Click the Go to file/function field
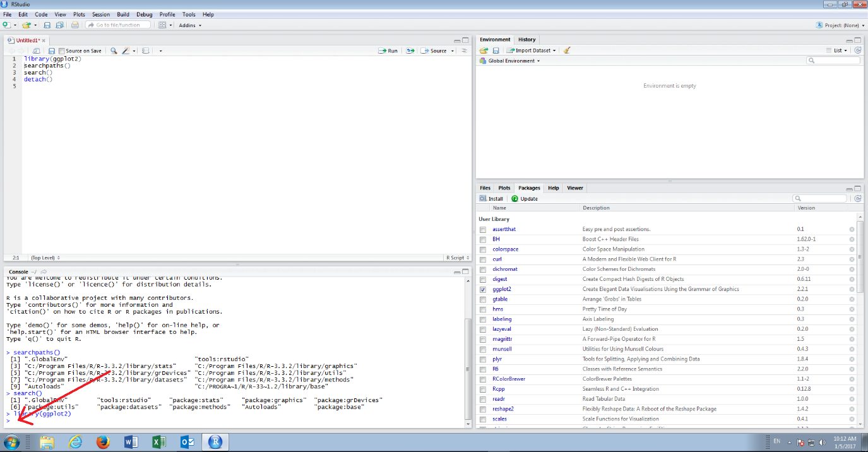This screenshot has width=868, height=452. tap(118, 25)
